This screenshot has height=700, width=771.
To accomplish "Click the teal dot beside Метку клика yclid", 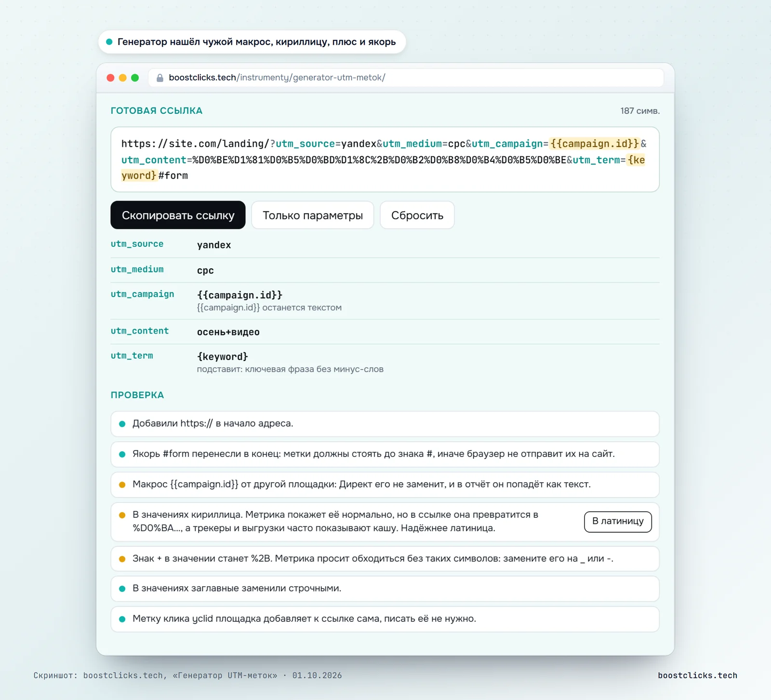I will (122, 619).
